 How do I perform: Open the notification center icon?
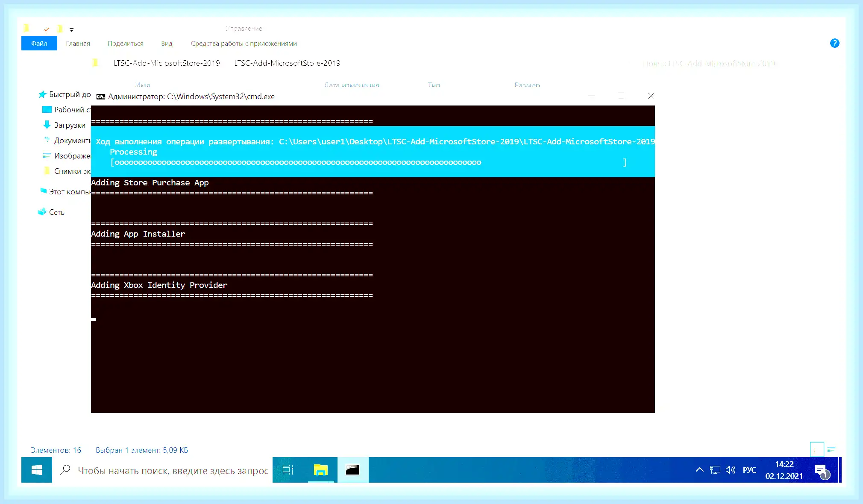(822, 471)
